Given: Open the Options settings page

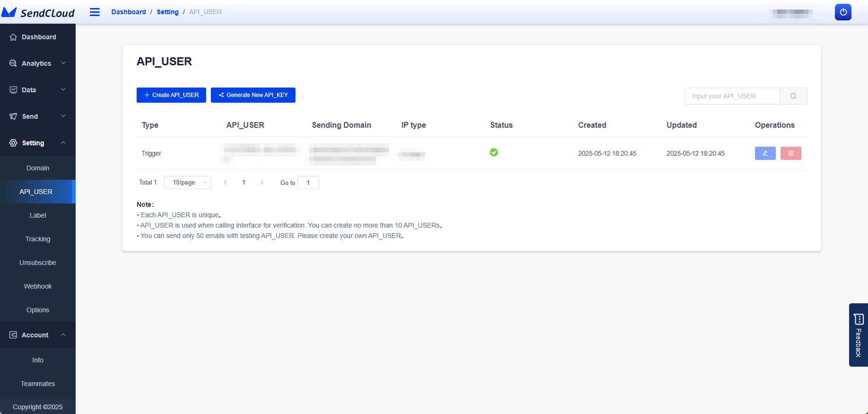Looking at the screenshot, I should 38,310.
